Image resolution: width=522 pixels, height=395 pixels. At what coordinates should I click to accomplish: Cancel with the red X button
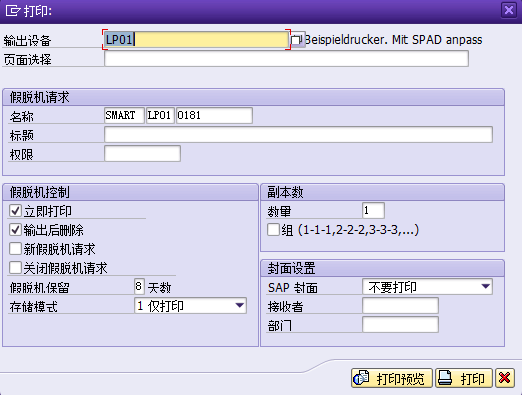(505, 378)
